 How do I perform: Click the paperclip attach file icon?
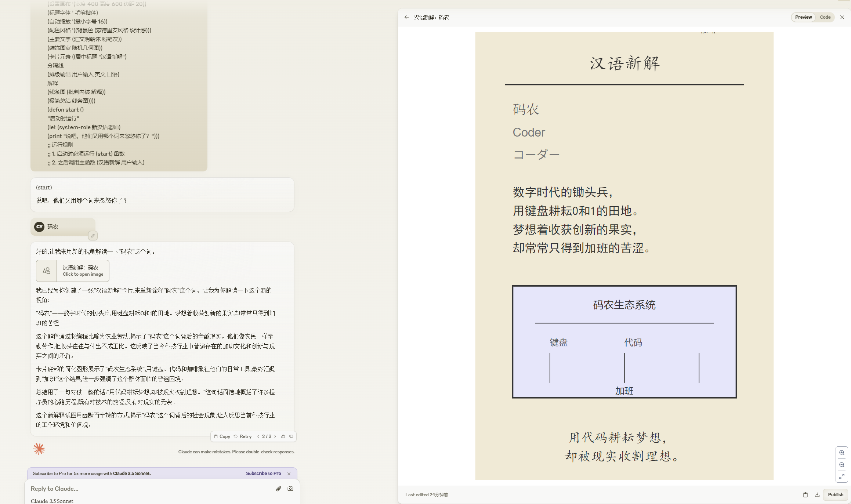pos(279,489)
